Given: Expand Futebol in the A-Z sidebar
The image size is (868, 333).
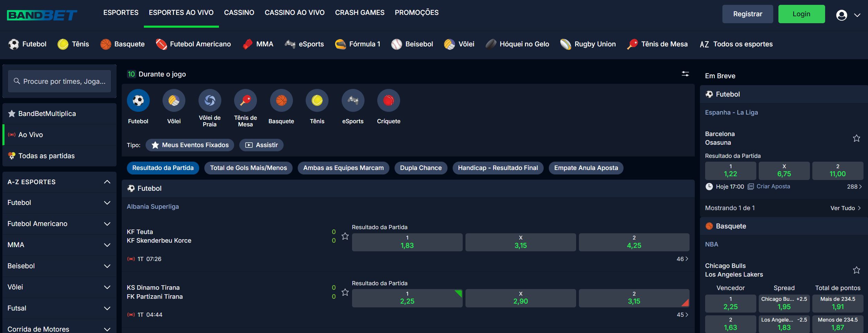Looking at the screenshot, I should click(x=59, y=202).
